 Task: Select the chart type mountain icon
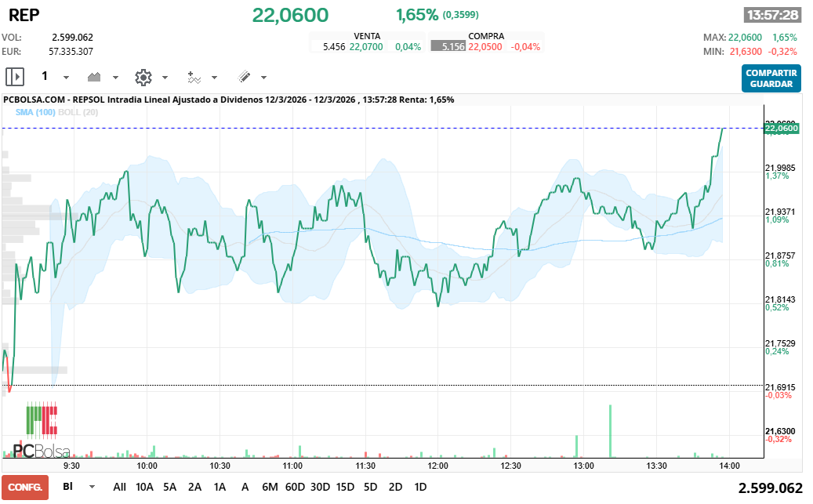tap(93, 76)
